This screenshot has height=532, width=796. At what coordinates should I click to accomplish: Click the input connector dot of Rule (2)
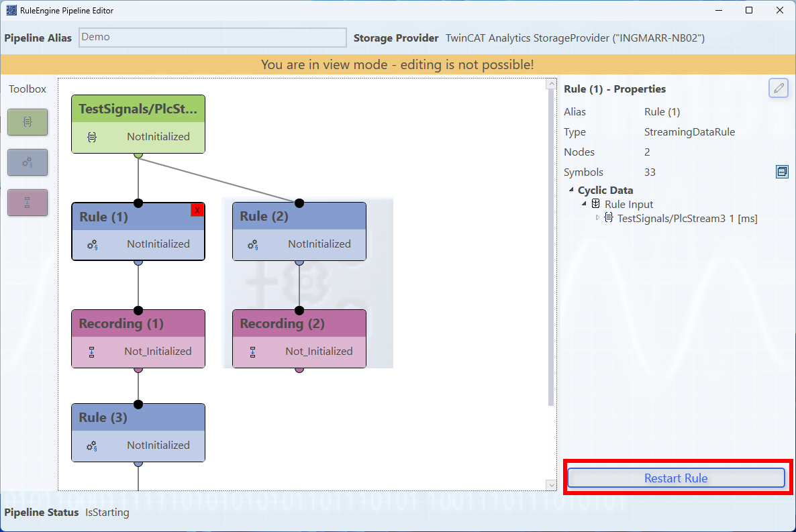click(299, 203)
